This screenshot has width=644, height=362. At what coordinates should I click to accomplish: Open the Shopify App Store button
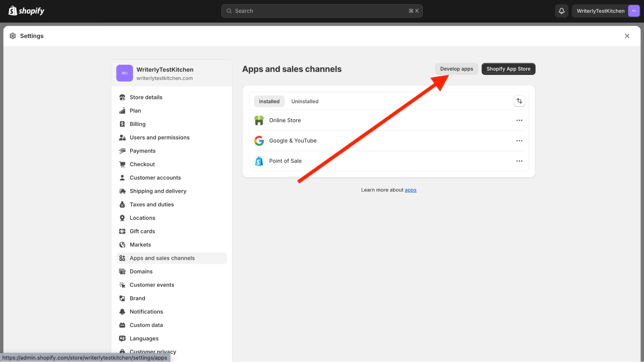coord(508,69)
